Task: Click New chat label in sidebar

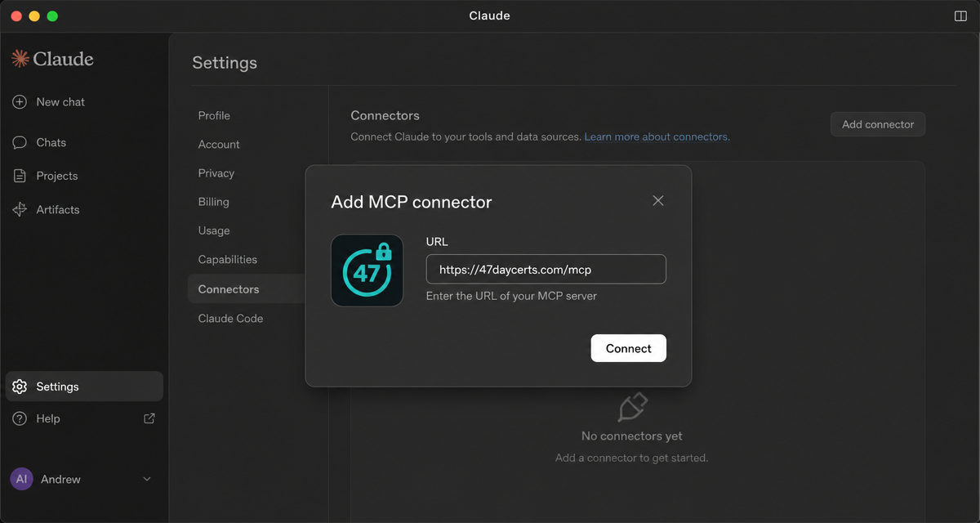Action: pos(60,102)
